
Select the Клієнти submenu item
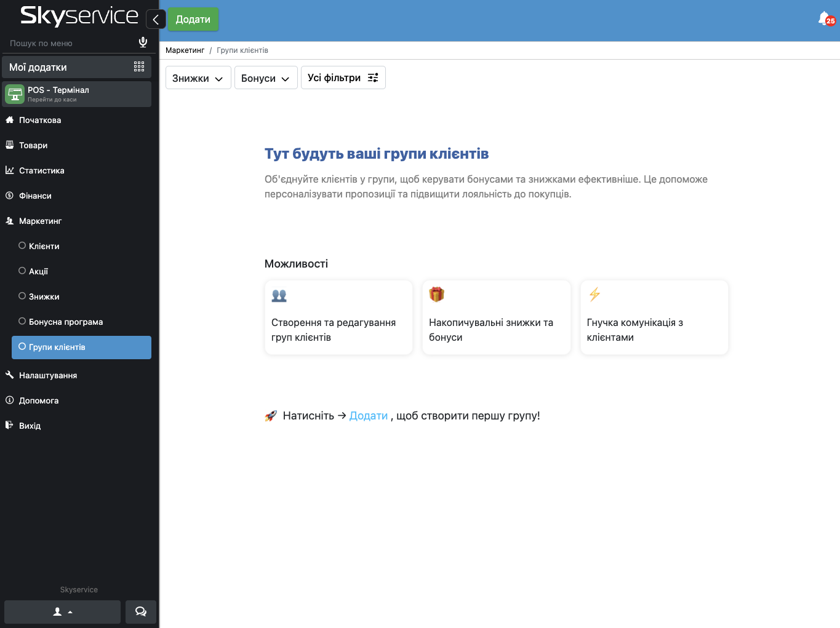click(44, 246)
